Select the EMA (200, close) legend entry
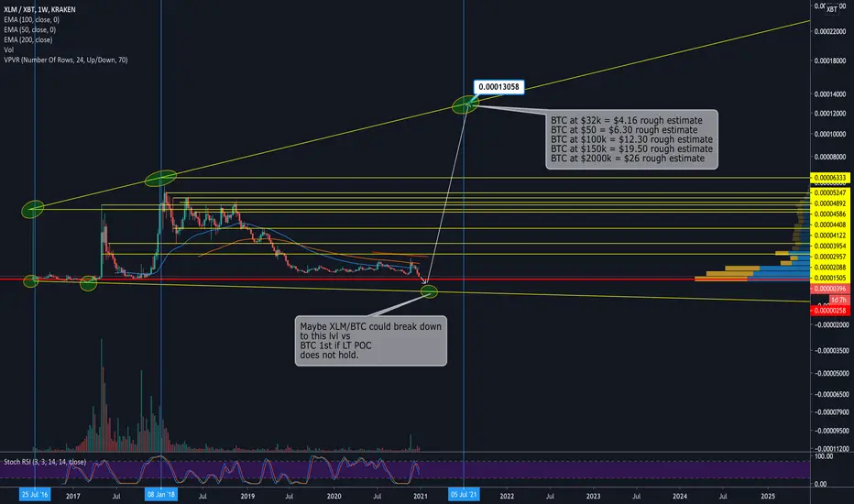The height and width of the screenshot is (504, 854). click(x=28, y=39)
